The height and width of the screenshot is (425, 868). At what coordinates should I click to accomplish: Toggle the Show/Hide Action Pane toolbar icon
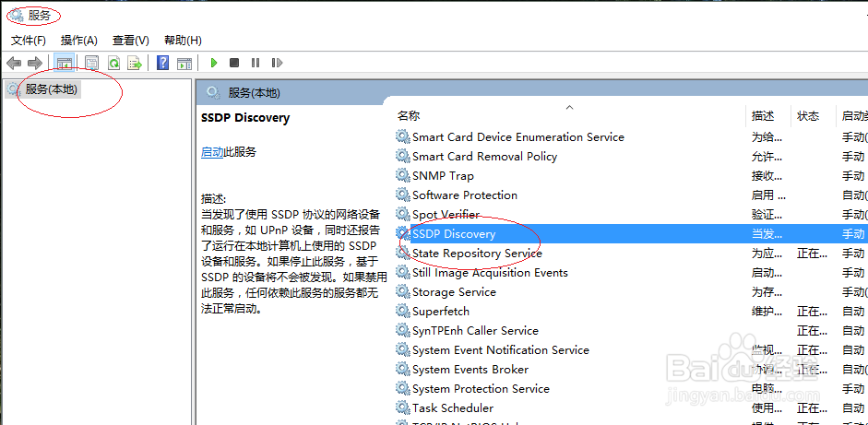(x=184, y=63)
